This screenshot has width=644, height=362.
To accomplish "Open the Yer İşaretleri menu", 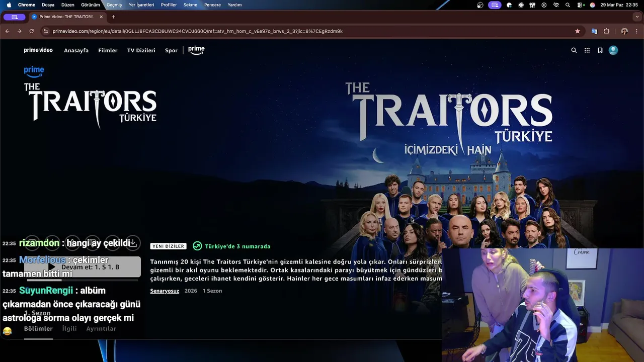I will (141, 5).
